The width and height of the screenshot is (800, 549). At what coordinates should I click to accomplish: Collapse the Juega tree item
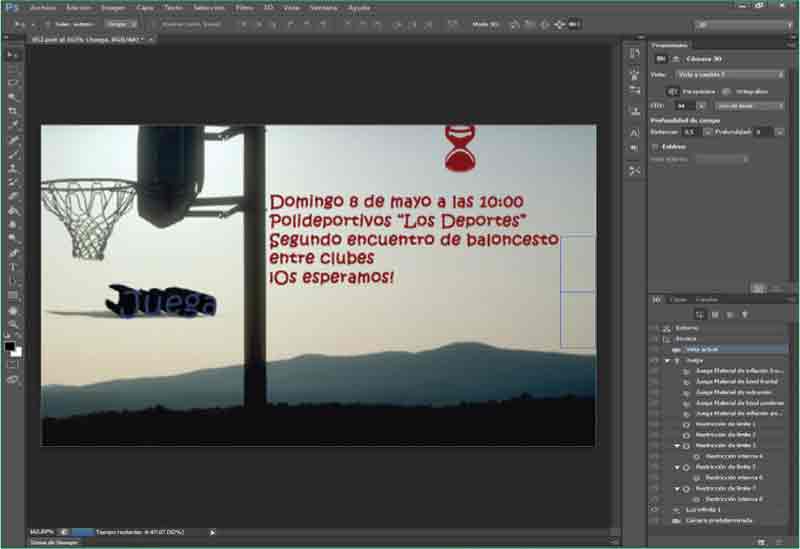click(668, 360)
